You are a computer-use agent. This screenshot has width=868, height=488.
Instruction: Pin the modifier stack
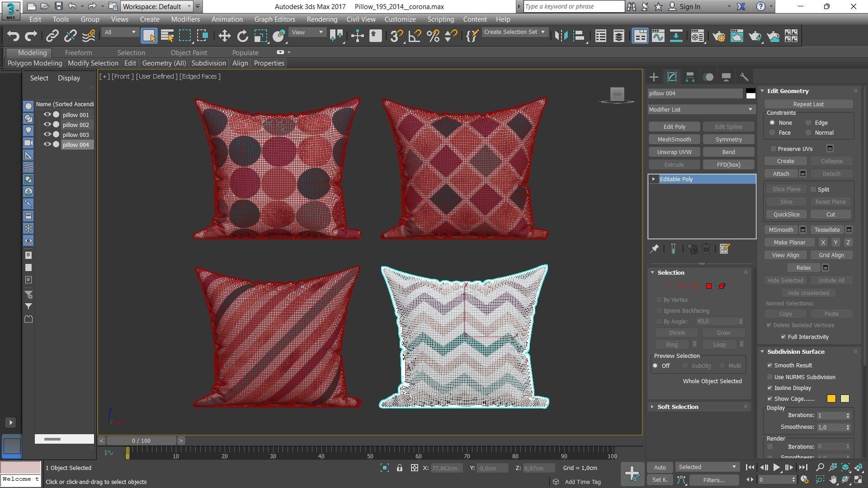coord(654,249)
